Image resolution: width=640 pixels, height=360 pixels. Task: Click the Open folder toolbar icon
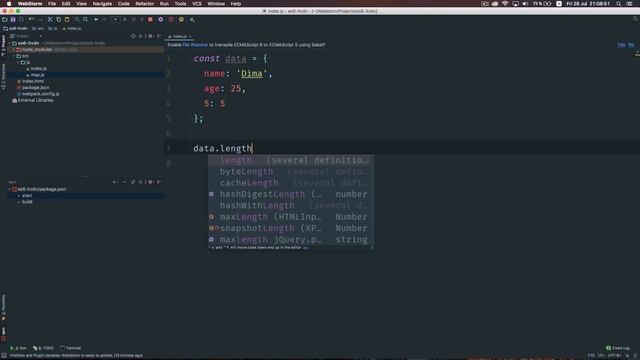point(4,19)
